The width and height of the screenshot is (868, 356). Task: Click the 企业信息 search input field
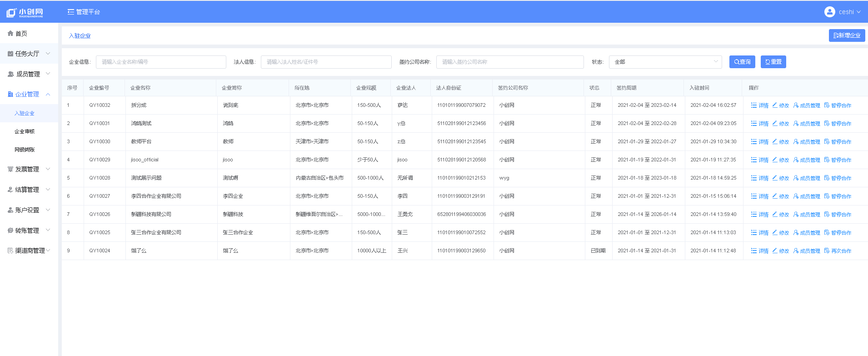tap(161, 62)
